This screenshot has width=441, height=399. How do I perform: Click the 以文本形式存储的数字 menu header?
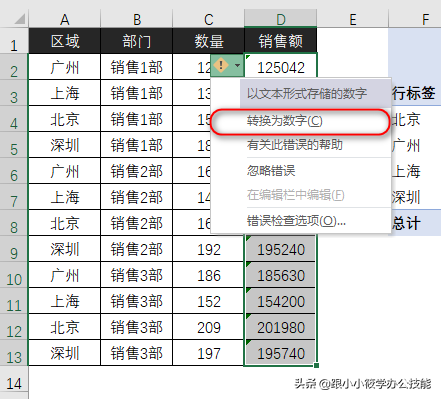pyautogui.click(x=315, y=94)
